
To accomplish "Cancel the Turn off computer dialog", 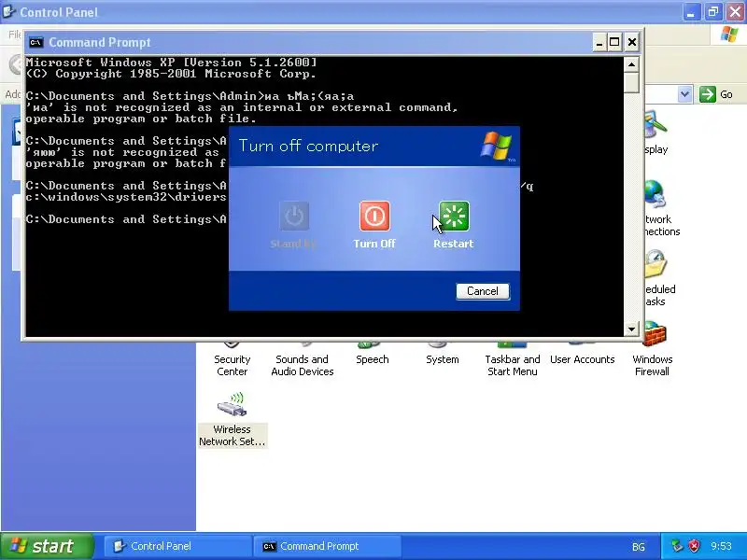I will [483, 291].
